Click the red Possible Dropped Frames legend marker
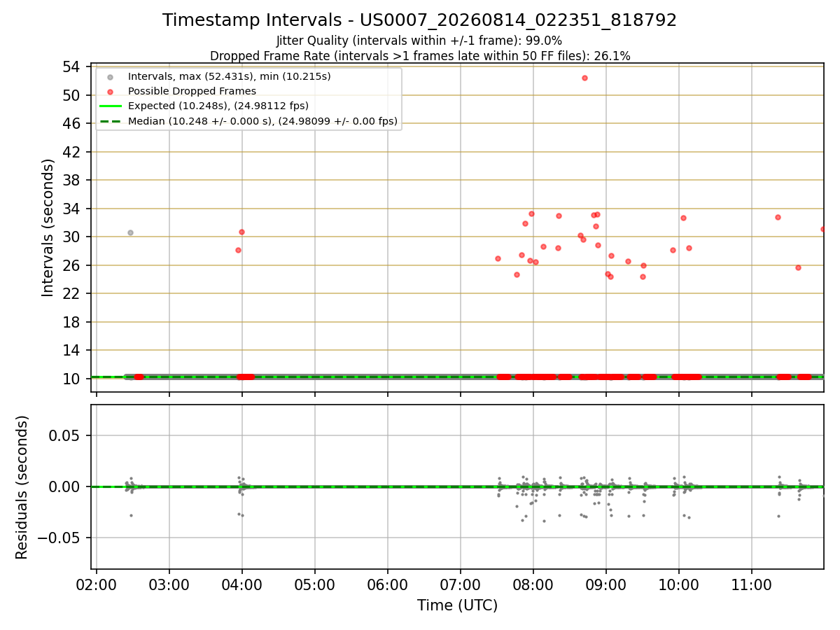This screenshot has width=840, height=630. pyautogui.click(x=111, y=91)
